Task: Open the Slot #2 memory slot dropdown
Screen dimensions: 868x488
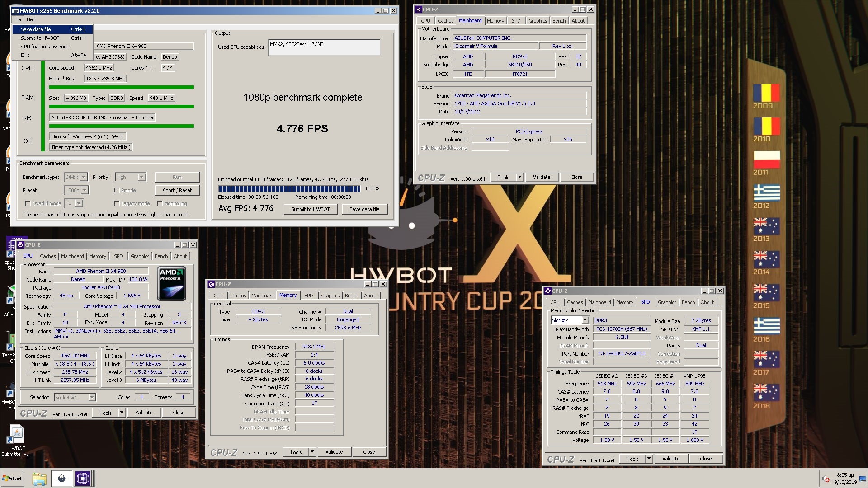Action: [x=569, y=320]
